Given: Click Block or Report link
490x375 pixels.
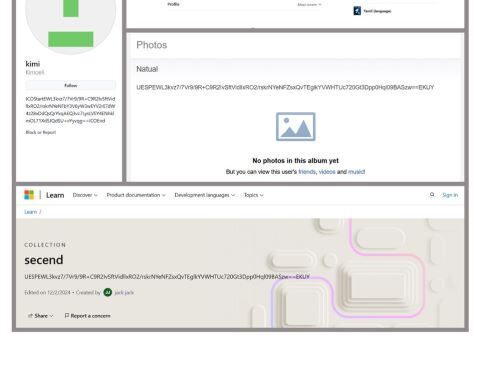Looking at the screenshot, I should (41, 132).
